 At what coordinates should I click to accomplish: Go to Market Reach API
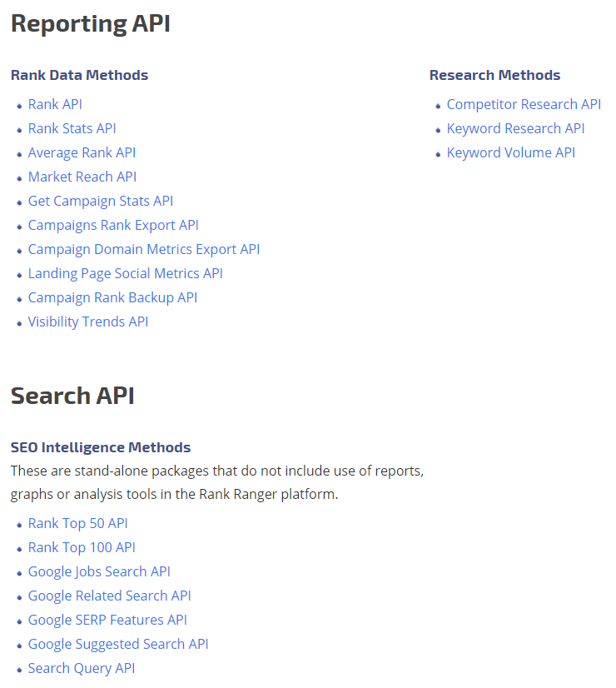(82, 177)
